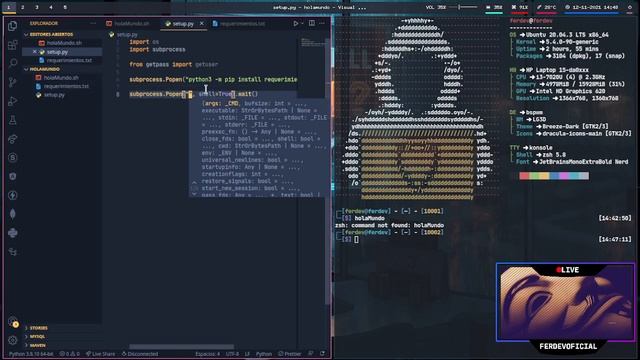Viewport: 640px width, 360px height.
Task: Open the Accounts icon with notification badge
Action: pos(13,322)
